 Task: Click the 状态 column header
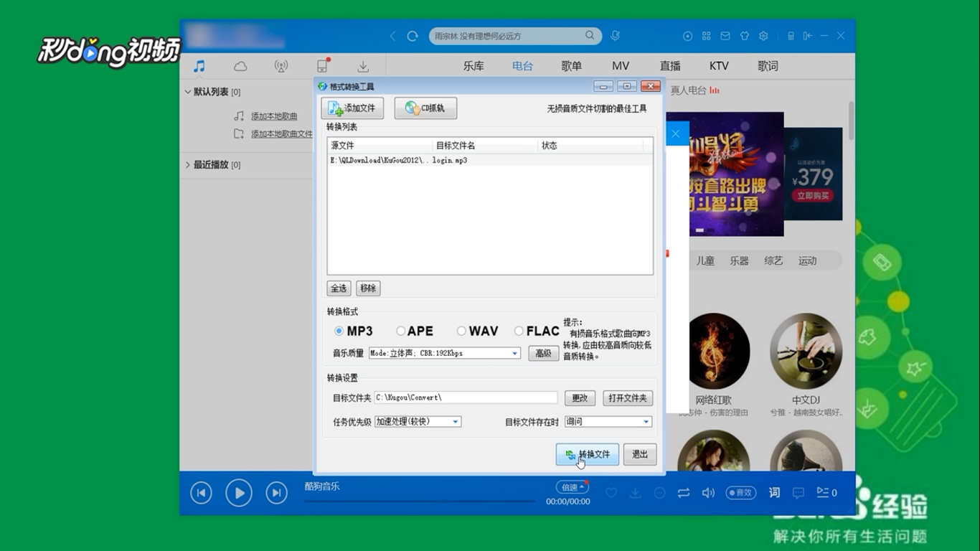pyautogui.click(x=591, y=146)
